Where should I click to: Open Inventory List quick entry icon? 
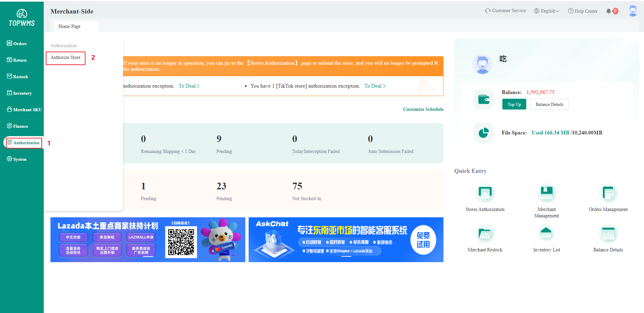click(x=546, y=233)
